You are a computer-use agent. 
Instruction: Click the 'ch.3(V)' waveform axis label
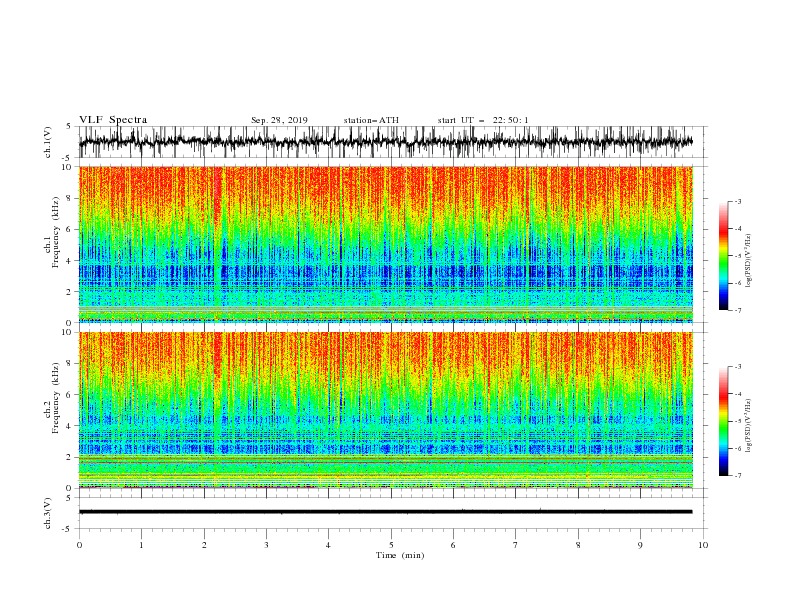click(x=48, y=513)
